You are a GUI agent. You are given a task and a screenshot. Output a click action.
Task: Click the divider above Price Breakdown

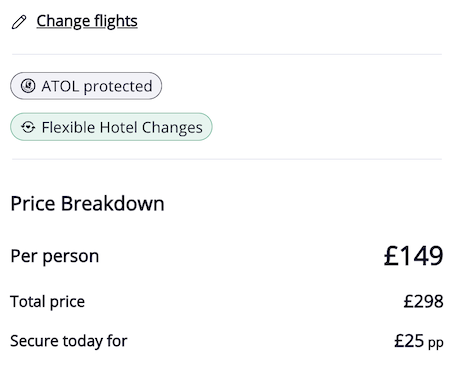(x=227, y=159)
